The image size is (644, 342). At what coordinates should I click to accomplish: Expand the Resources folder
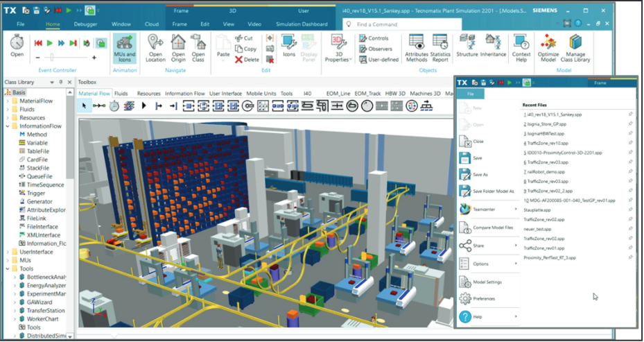point(8,117)
